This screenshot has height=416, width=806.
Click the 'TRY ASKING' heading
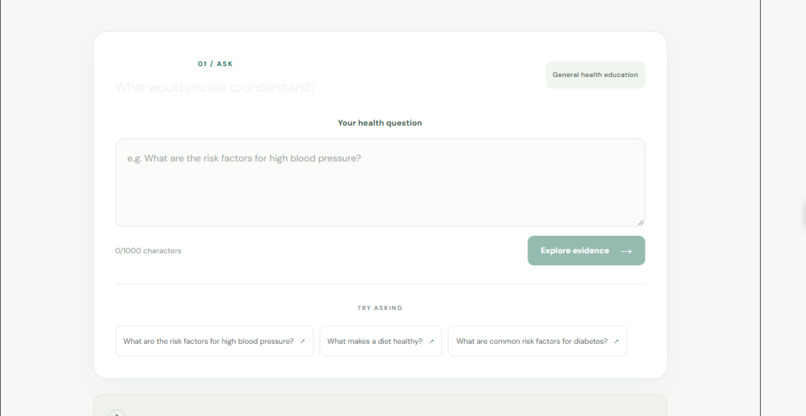pyautogui.click(x=380, y=308)
